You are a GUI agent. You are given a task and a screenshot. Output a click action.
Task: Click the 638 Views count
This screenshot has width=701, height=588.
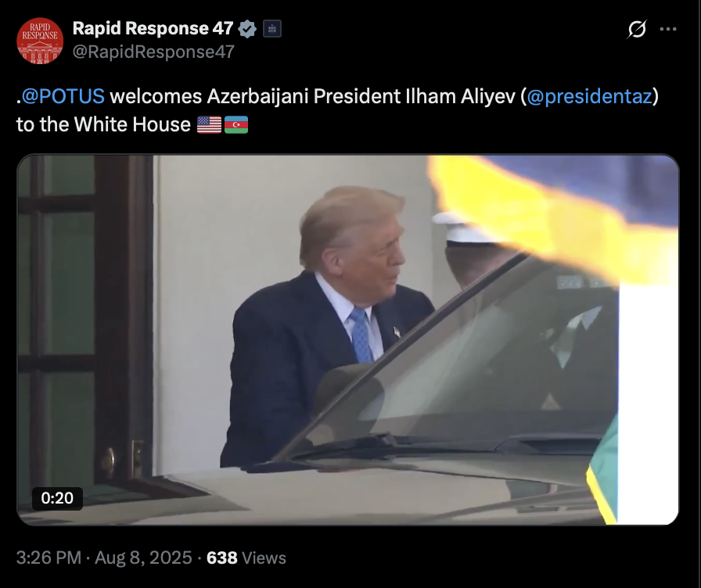pos(246,558)
